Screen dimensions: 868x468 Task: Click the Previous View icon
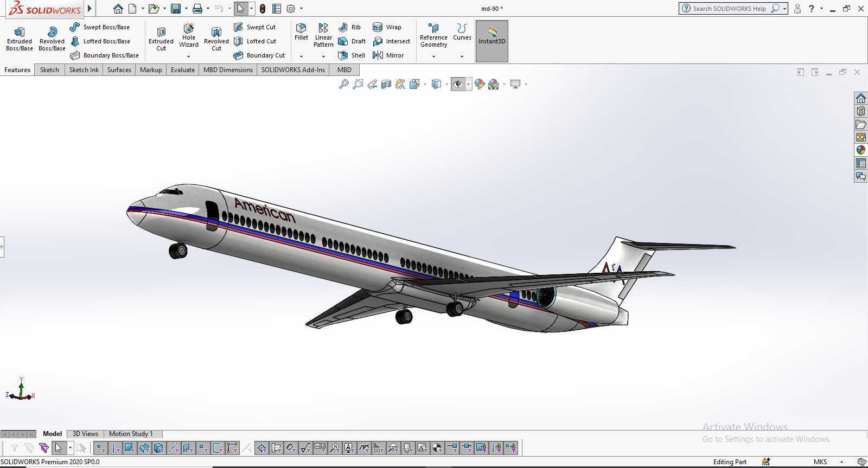(x=372, y=84)
